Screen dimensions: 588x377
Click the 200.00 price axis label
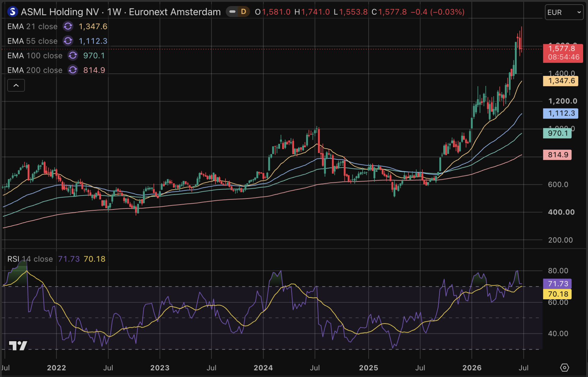click(x=560, y=240)
